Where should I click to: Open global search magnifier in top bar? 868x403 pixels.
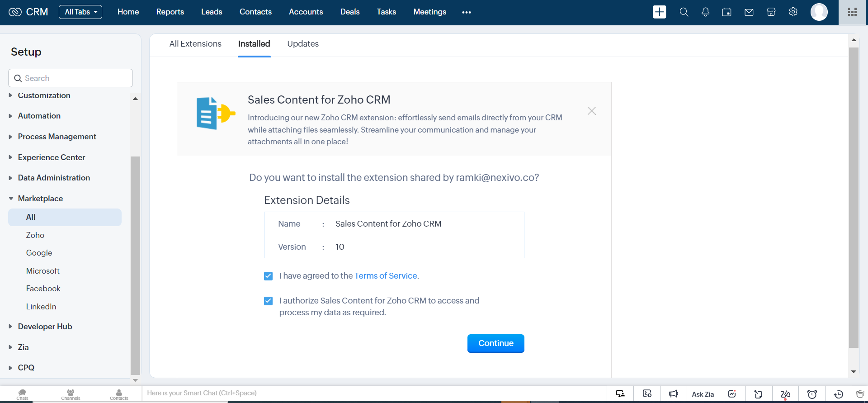click(684, 12)
